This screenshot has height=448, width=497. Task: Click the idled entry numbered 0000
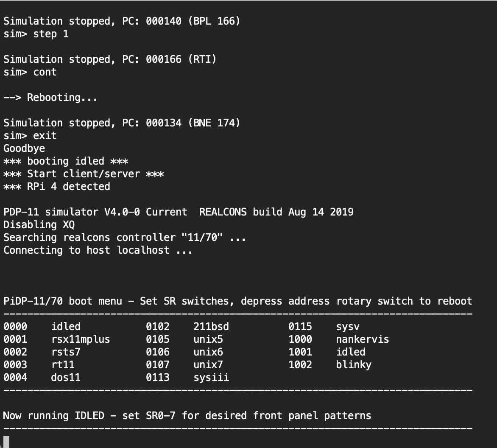coord(65,327)
